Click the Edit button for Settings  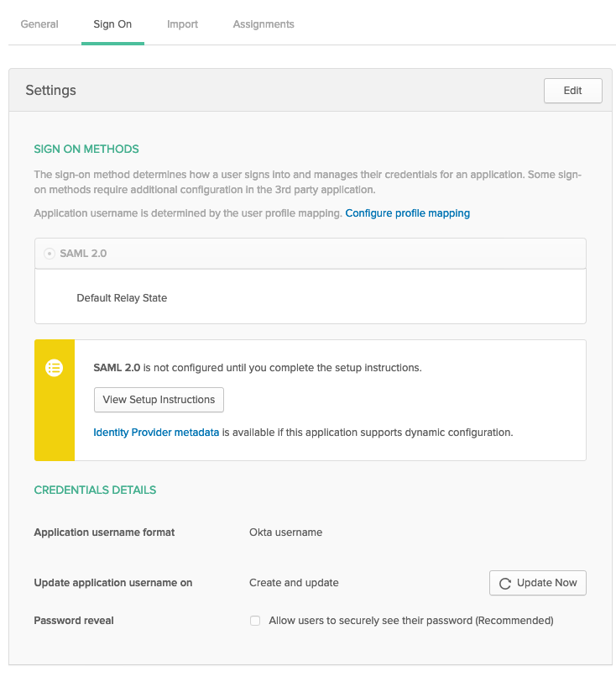click(572, 91)
